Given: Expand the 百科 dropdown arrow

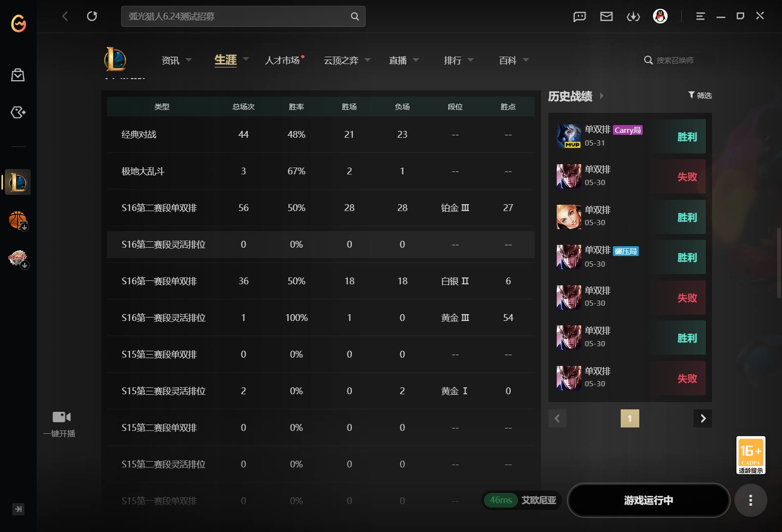Looking at the screenshot, I should 526,60.
